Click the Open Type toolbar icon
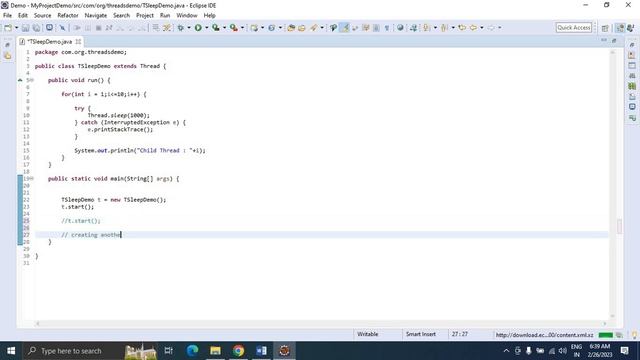640x360 pixels. click(291, 28)
